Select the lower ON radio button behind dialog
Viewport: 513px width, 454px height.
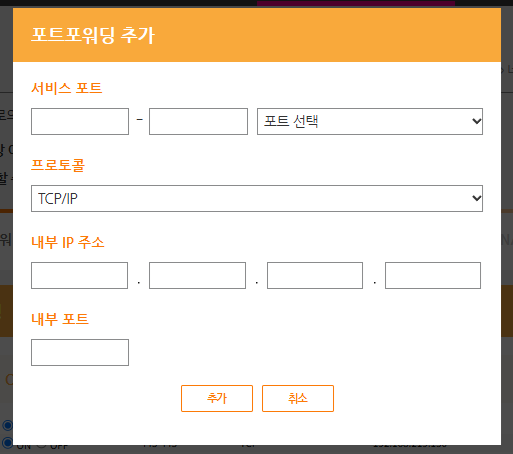7,443
